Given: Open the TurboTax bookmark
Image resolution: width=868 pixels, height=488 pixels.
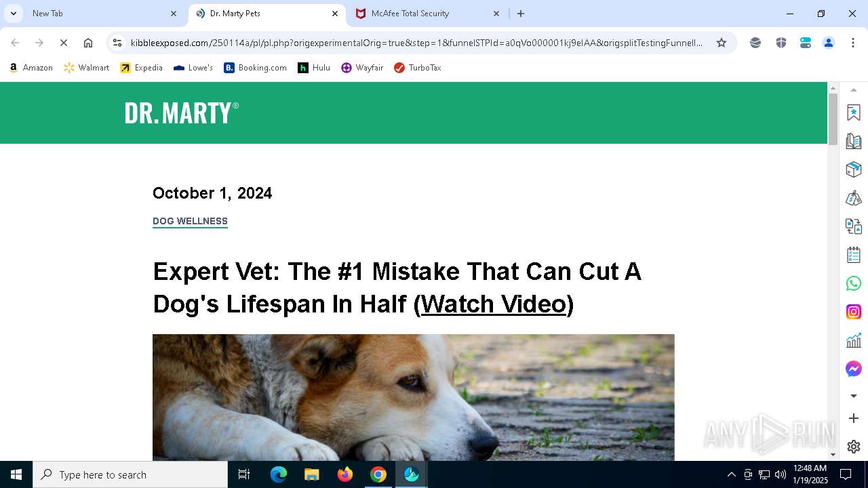Looking at the screenshot, I should coord(418,68).
